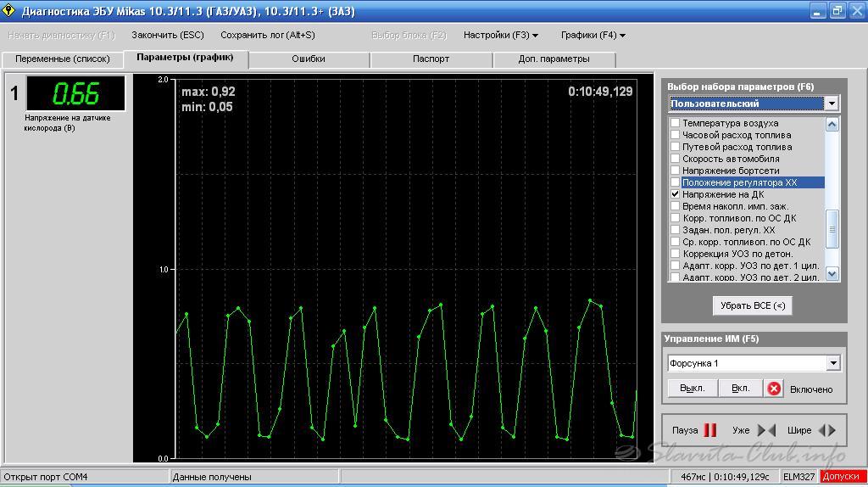
Task: Select Параметры (график) tab
Action: [185, 58]
